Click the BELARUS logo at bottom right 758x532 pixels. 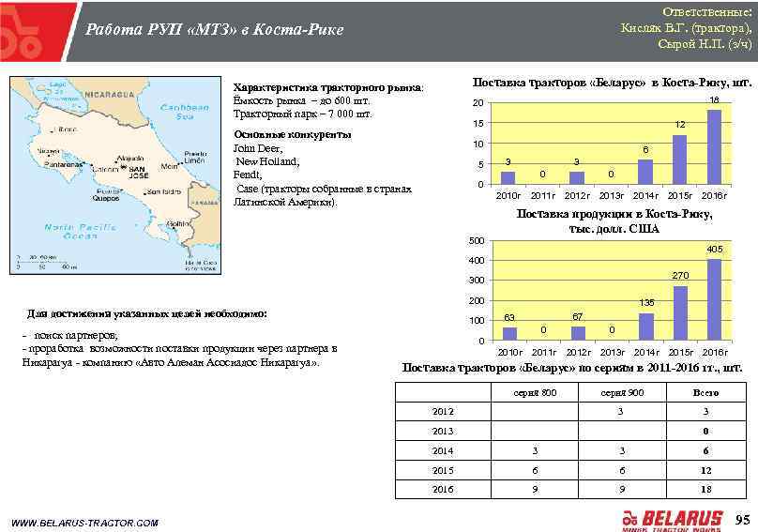(674, 521)
